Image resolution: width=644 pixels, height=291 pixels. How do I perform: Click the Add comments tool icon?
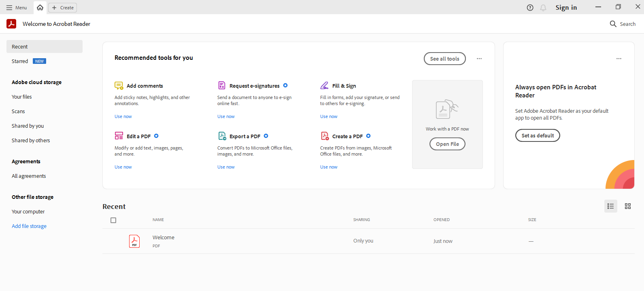(x=119, y=86)
